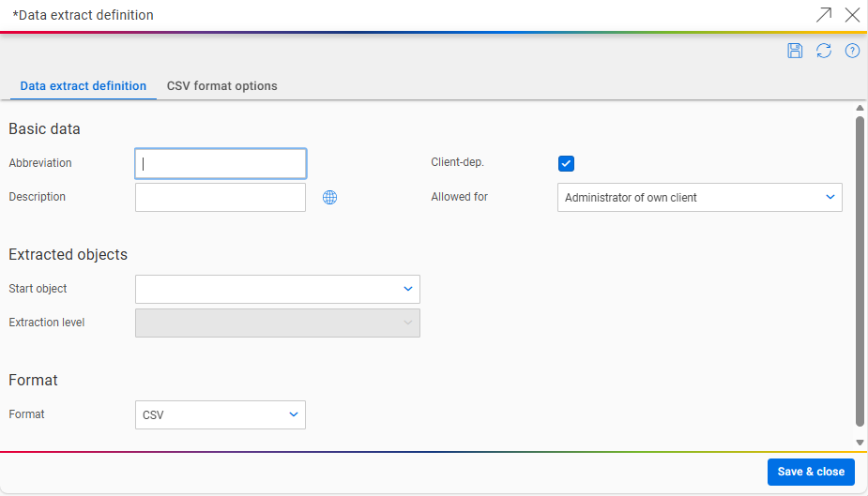Click the save disk icon
Image resolution: width=868 pixels, height=496 pixels.
click(x=795, y=51)
